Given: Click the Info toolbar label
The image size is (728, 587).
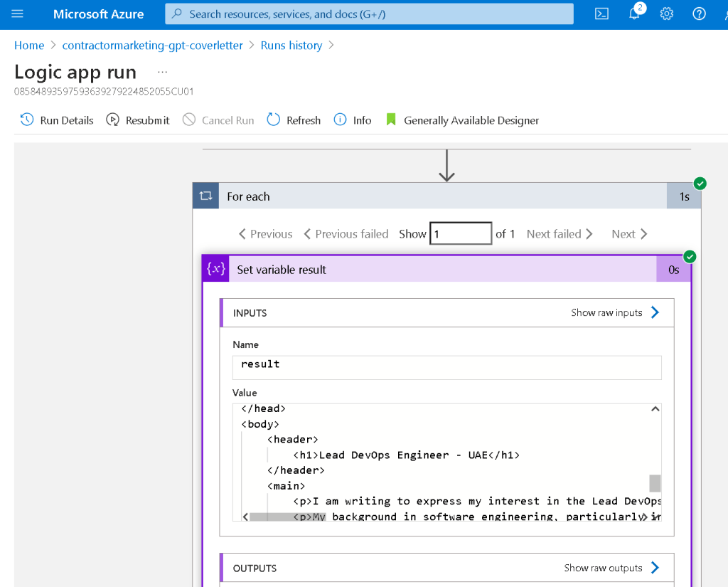Looking at the screenshot, I should click(362, 120).
